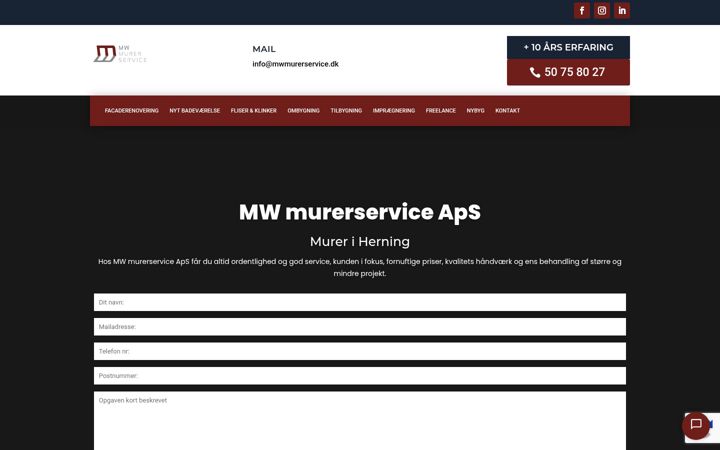Open the Nyt Badeværelse menu item
The image size is (720, 450).
195,111
